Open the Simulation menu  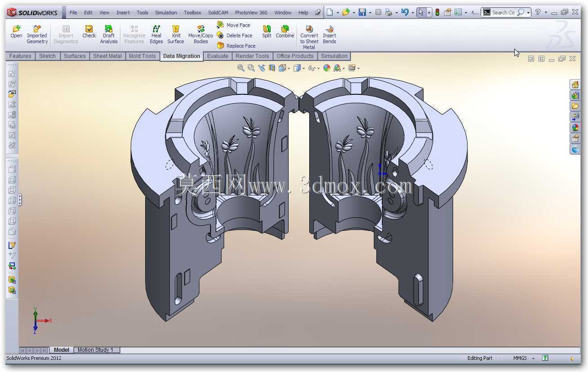(166, 13)
